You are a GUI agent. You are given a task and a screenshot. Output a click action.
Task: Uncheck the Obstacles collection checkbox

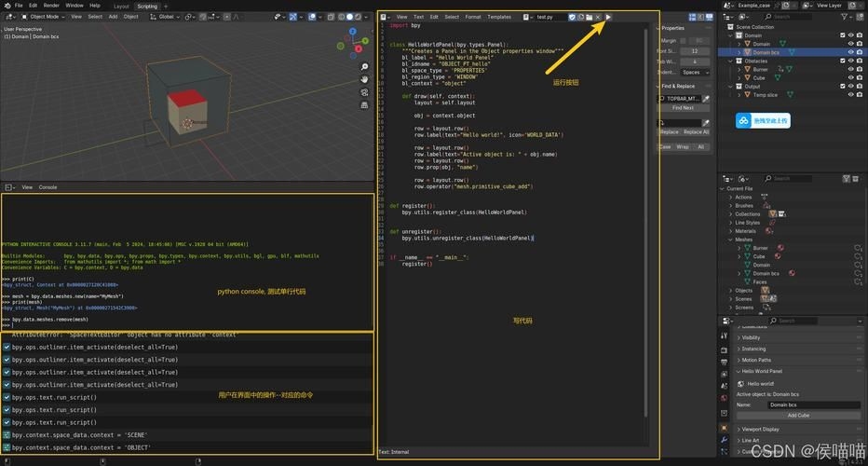(x=842, y=61)
